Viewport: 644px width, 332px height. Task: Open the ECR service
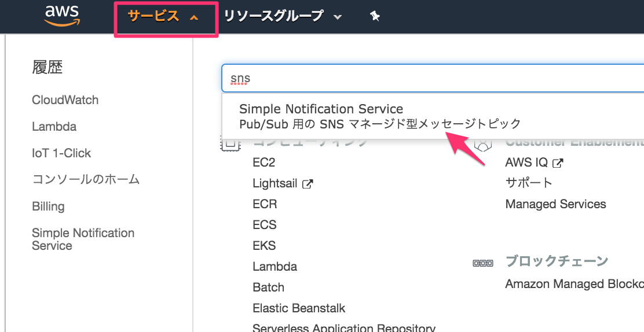(265, 204)
